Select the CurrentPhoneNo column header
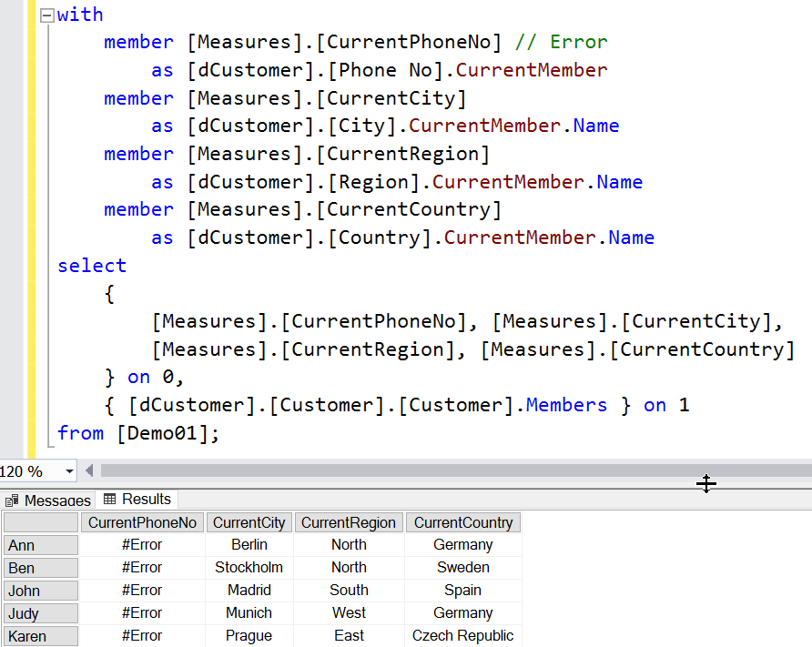This screenshot has width=812, height=647. point(142,522)
